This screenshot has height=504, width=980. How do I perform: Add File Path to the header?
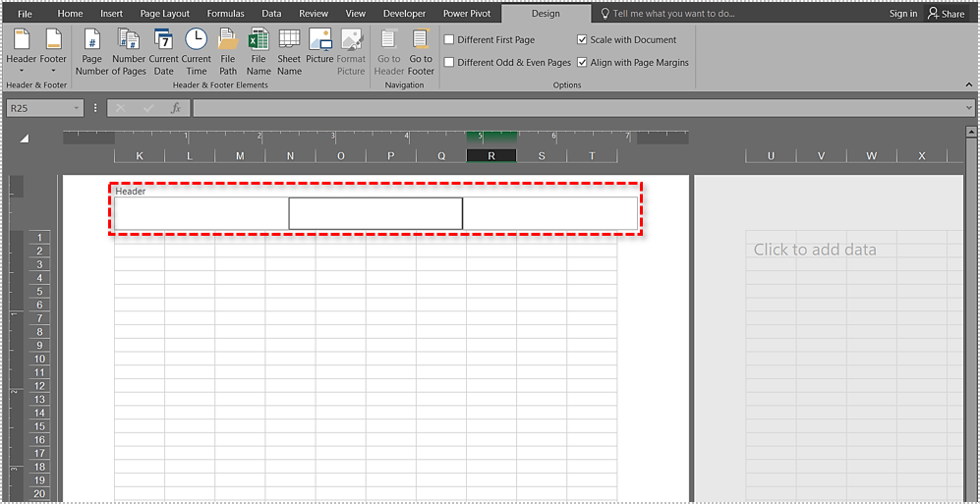coord(228,51)
